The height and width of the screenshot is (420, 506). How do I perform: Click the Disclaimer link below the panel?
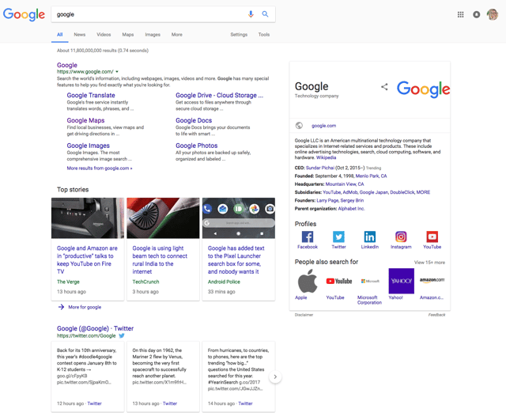point(304,315)
